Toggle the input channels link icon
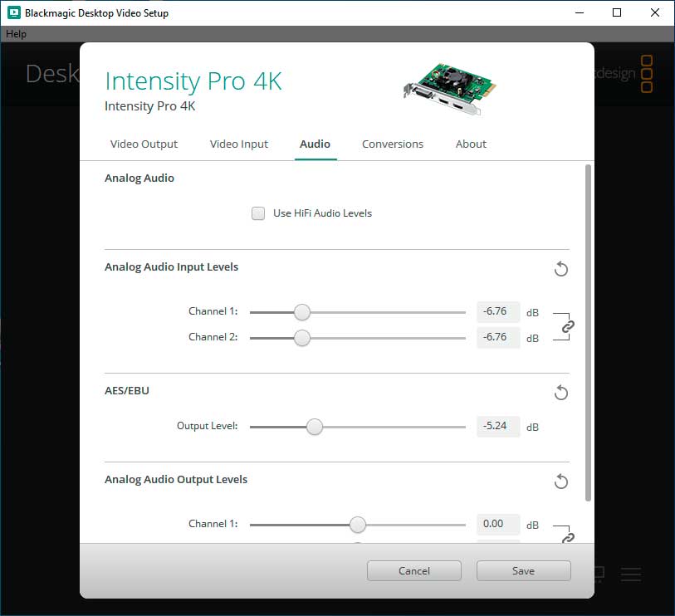The height and width of the screenshot is (616, 675). click(568, 326)
